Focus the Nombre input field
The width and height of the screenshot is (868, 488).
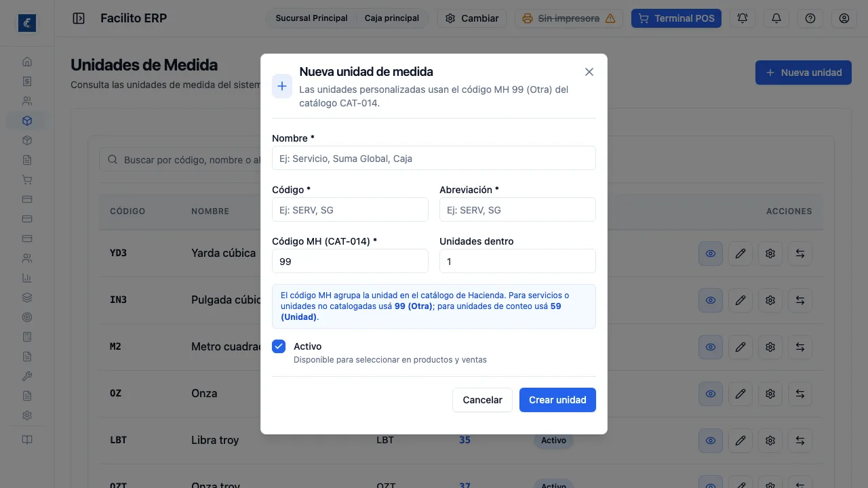434,158
